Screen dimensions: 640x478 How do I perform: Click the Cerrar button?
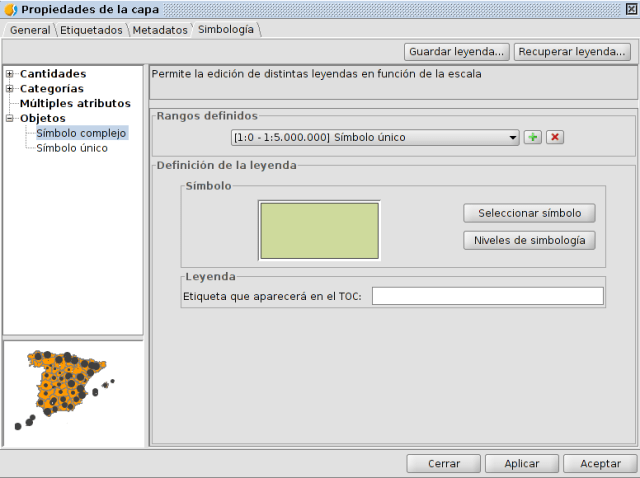tap(444, 464)
